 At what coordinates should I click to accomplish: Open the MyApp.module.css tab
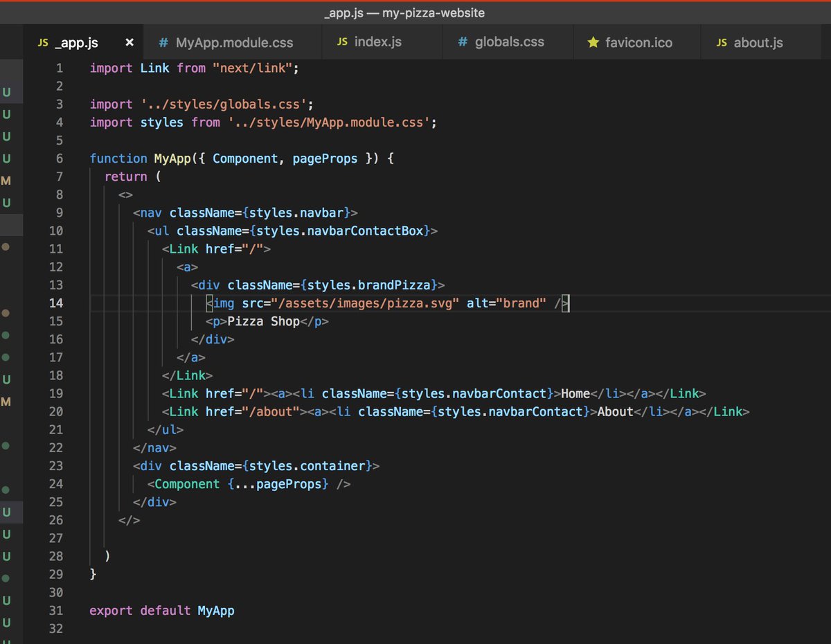(233, 42)
